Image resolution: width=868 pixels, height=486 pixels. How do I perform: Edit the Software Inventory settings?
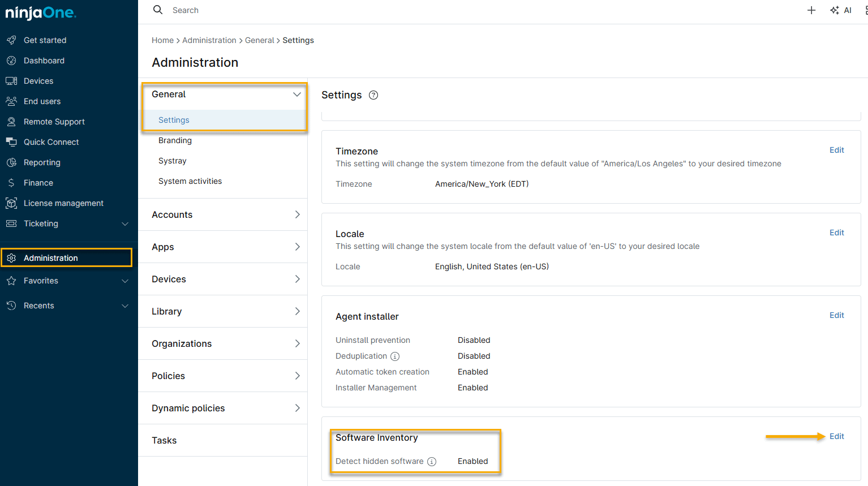click(837, 436)
